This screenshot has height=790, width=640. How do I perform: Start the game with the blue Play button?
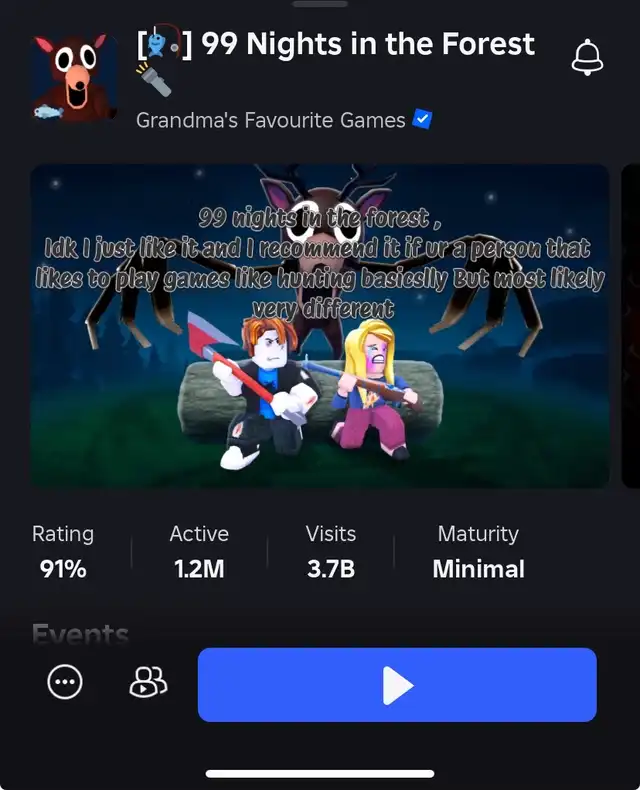[x=397, y=685]
